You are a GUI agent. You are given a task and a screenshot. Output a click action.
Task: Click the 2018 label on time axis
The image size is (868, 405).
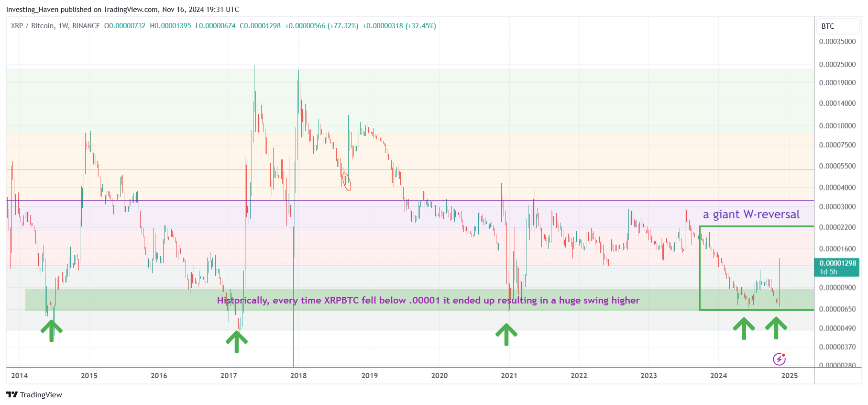[298, 376]
